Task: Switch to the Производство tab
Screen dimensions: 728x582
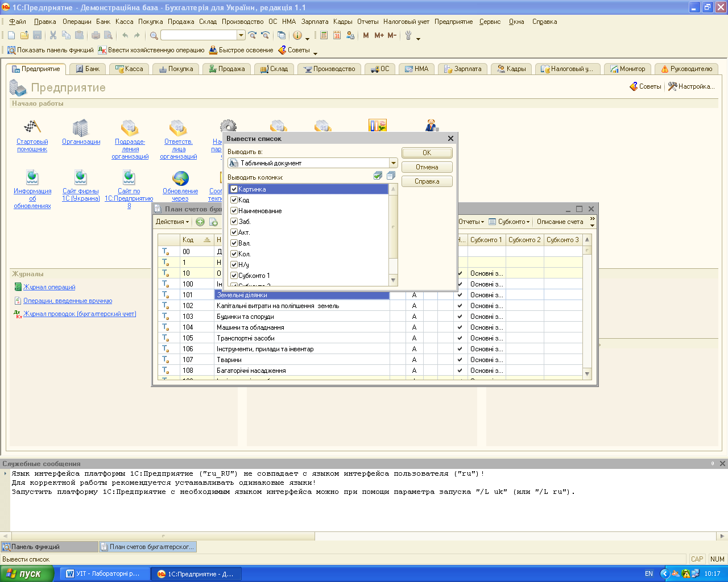Action: [329, 69]
